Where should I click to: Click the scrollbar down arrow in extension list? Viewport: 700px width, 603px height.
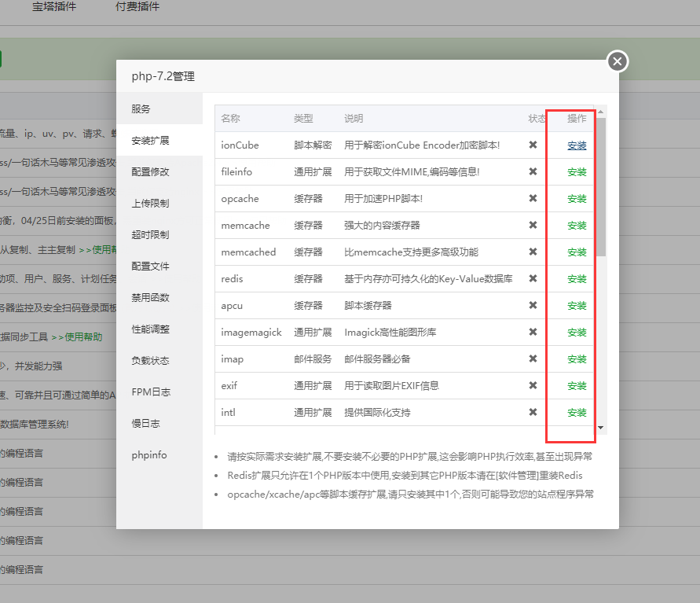pos(601,428)
